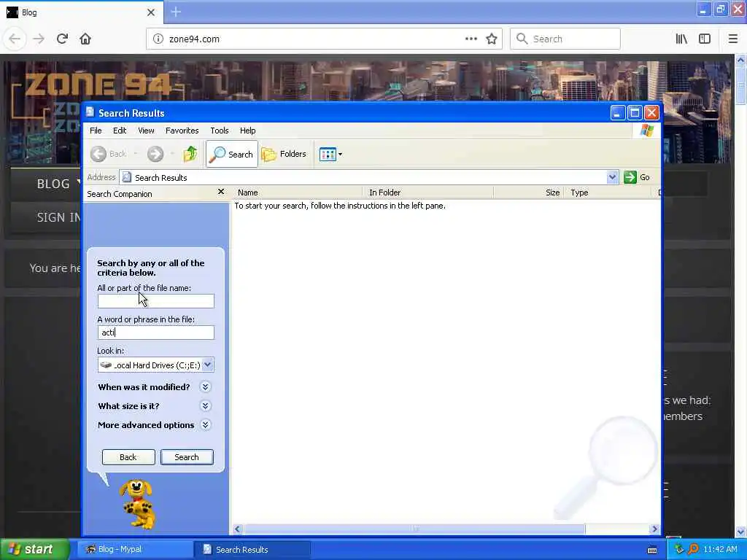Click the tray magnifier icon
This screenshot has width=747, height=560.
(693, 549)
